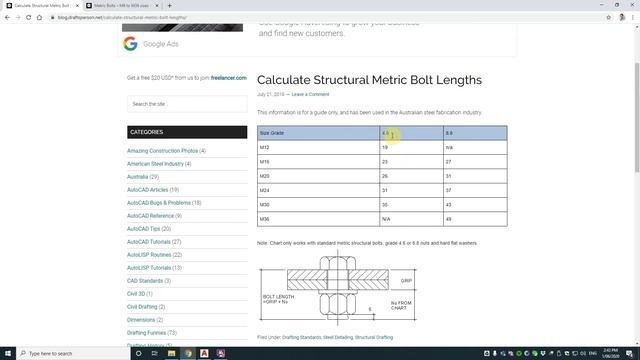Viewport: 640px width, 360px height.
Task: Select the M24 row label
Action: pyautogui.click(x=264, y=191)
